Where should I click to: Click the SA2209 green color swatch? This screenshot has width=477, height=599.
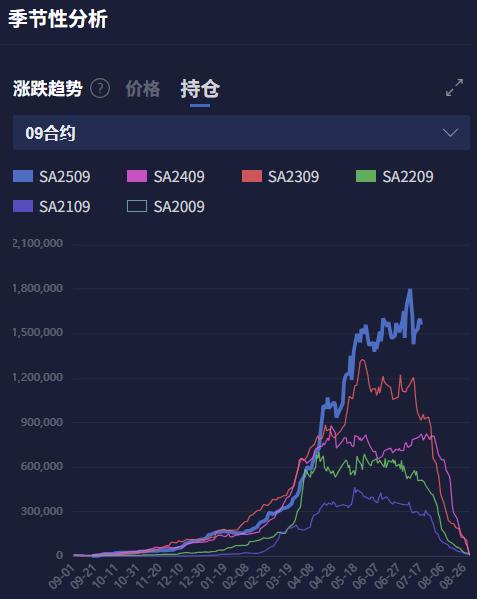pyautogui.click(x=366, y=176)
